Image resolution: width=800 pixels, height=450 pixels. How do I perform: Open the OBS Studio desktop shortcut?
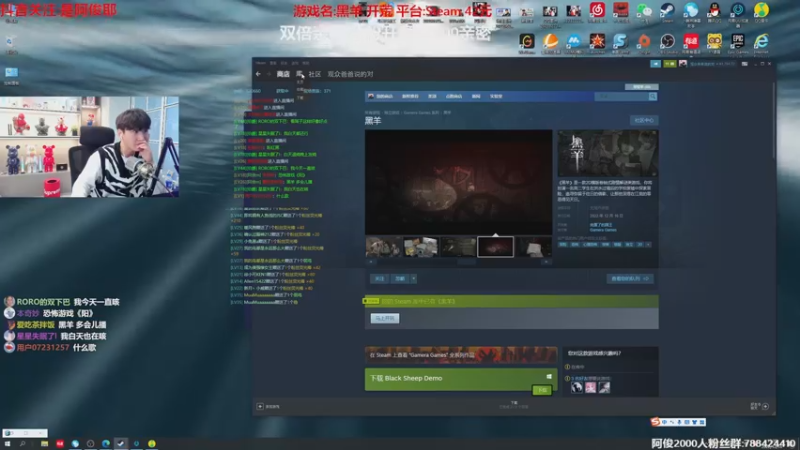667,41
